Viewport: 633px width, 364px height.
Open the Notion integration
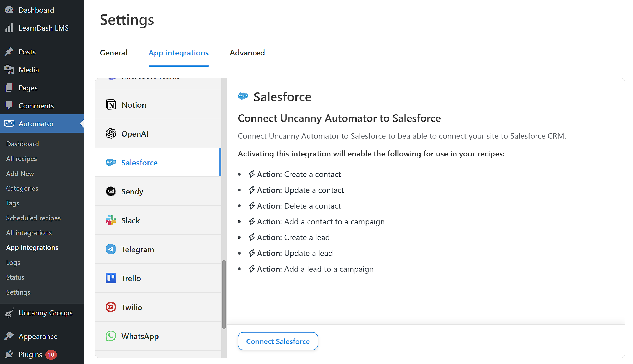[158, 105]
